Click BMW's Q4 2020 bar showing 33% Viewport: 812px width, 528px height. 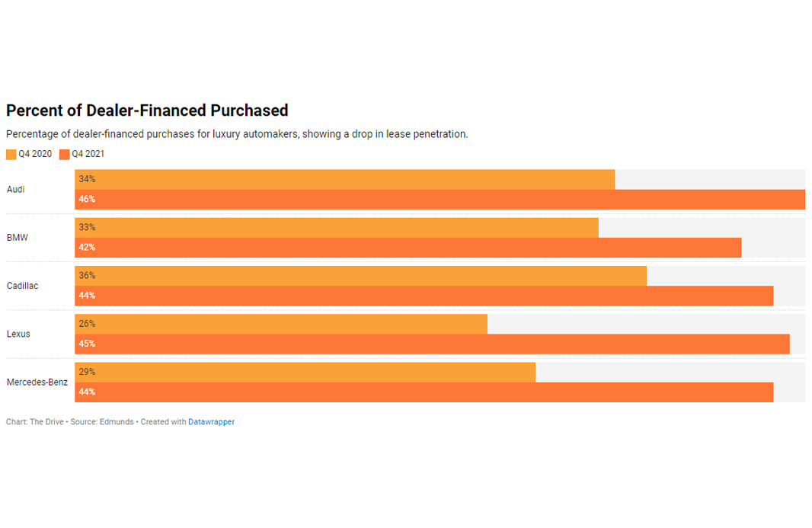click(x=336, y=228)
